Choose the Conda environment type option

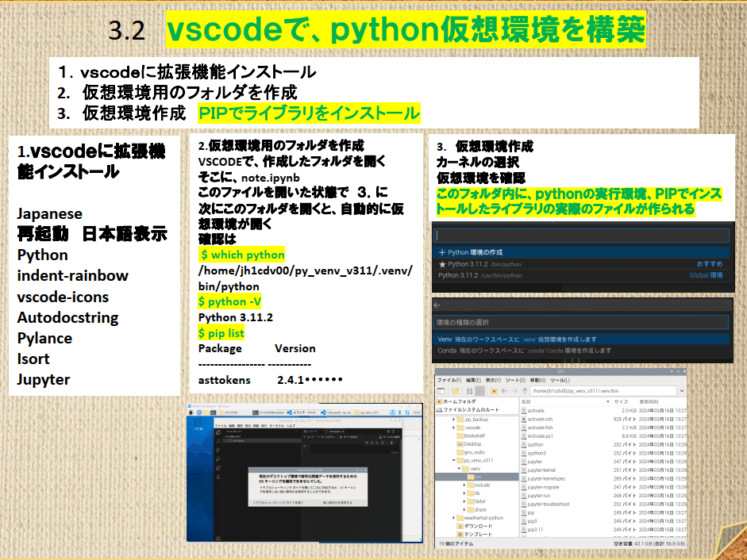coord(581,351)
